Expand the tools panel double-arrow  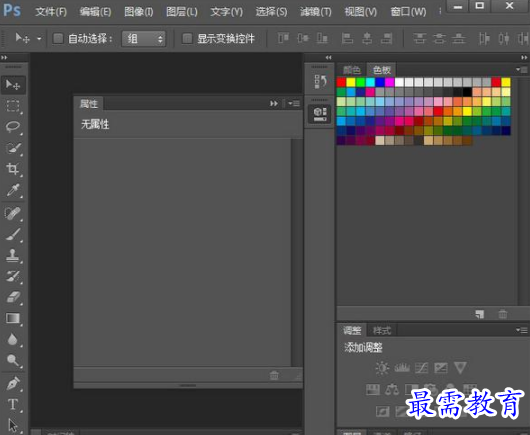[x=4, y=57]
